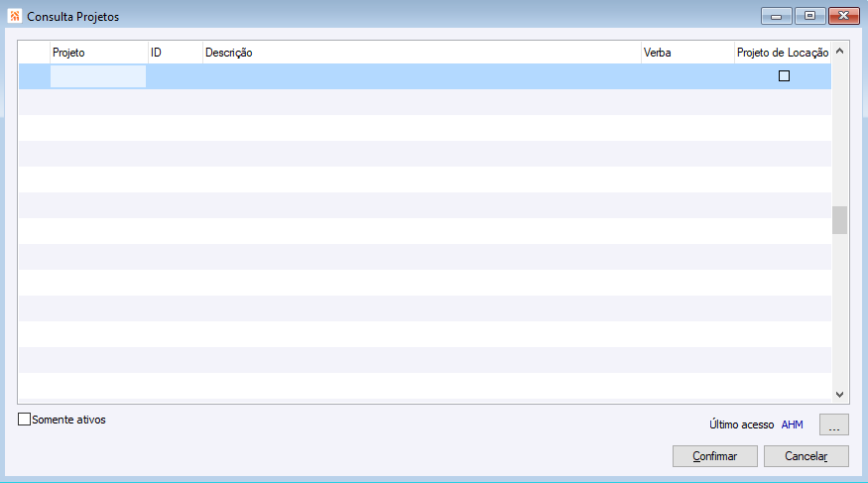Sort by the Descrição column header
868x483 pixels.
click(422, 53)
